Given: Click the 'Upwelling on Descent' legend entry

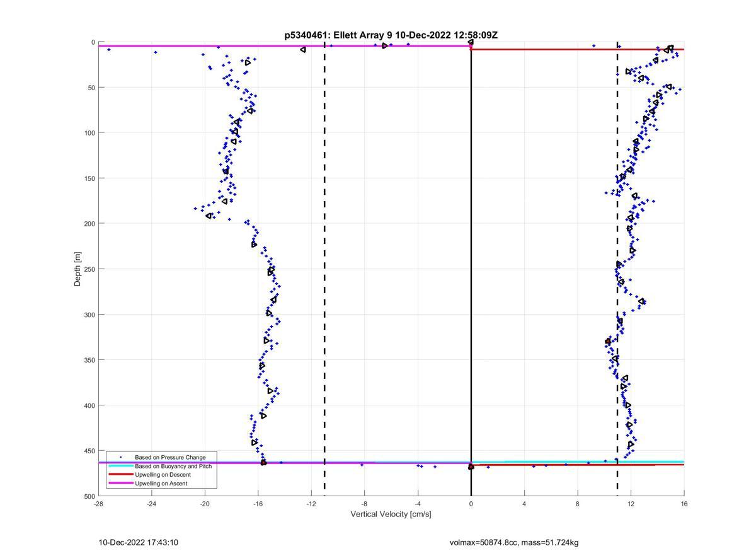Looking at the screenshot, I should point(163,475).
